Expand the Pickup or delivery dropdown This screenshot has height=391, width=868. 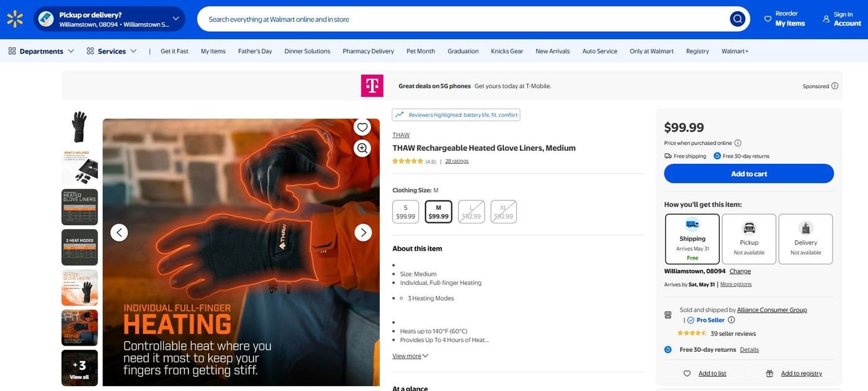coord(176,19)
